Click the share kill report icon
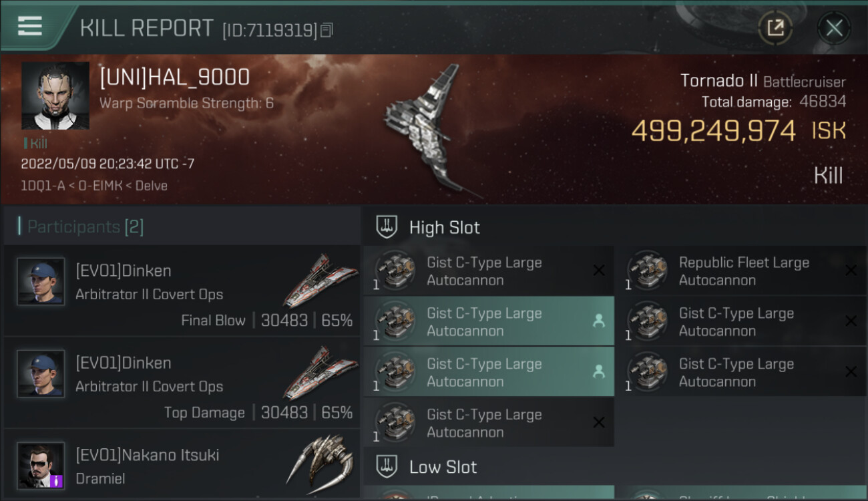 tap(775, 28)
